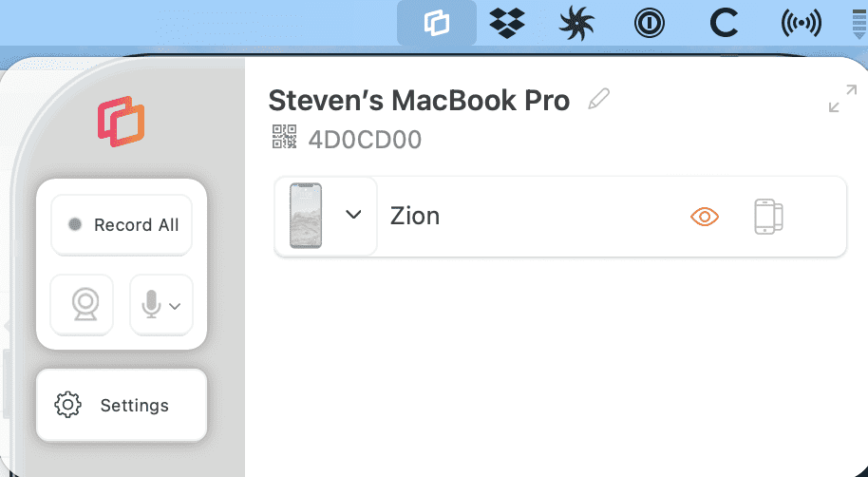868x477 pixels.
Task: Click the QR code icon
Action: coord(285,139)
